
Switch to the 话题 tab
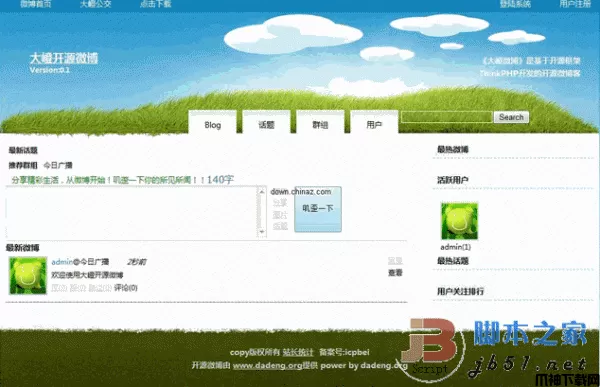[266, 123]
